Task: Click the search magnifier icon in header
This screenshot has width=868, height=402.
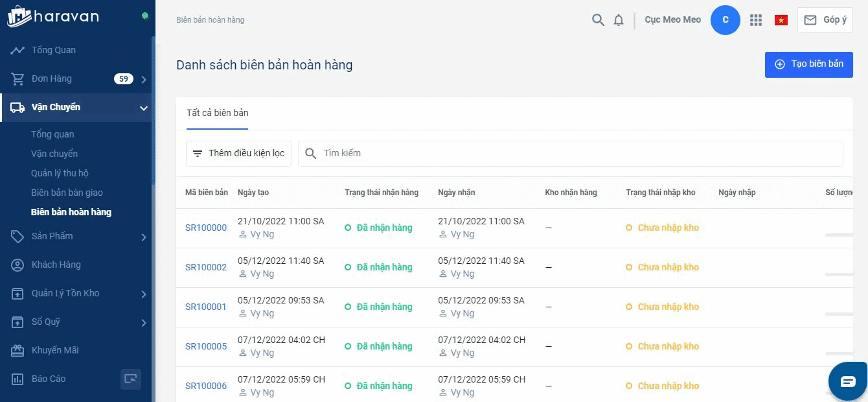Action: point(598,20)
